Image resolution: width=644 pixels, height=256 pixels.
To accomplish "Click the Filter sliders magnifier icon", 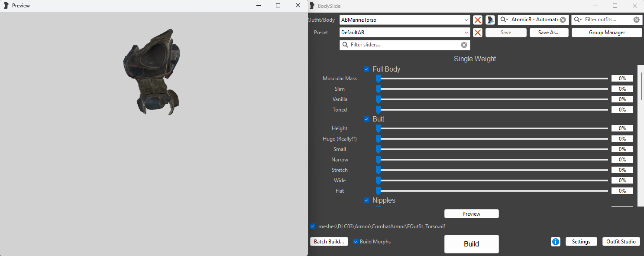I will pyautogui.click(x=345, y=45).
